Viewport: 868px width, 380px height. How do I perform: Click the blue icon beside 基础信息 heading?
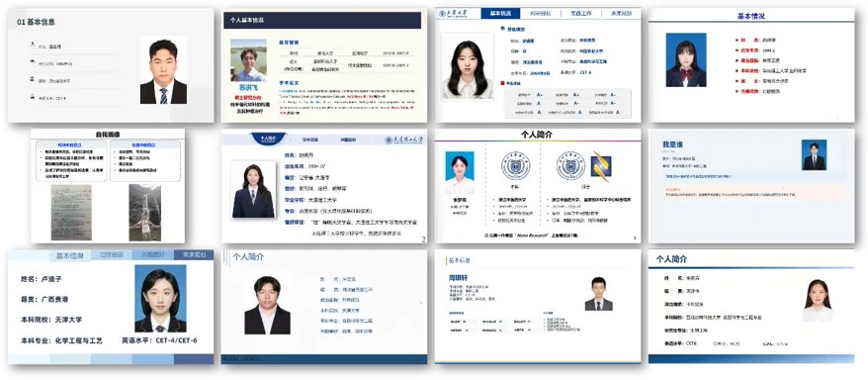(503, 29)
